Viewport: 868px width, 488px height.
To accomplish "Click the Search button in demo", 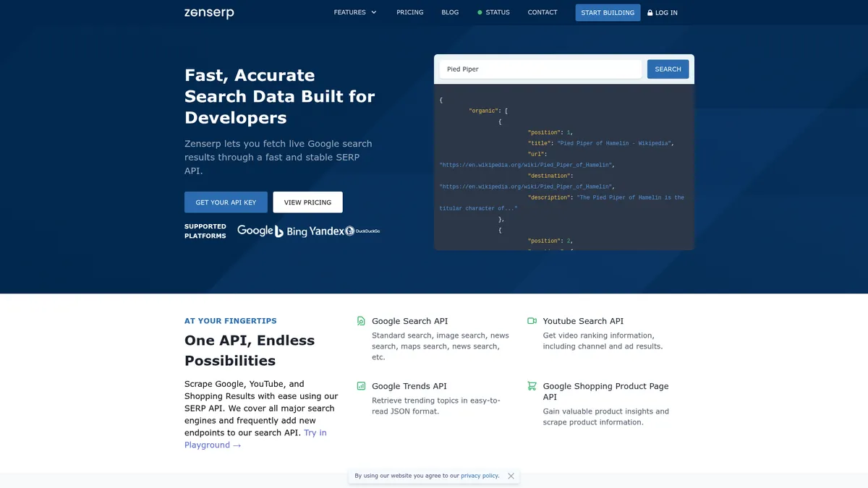I will (x=668, y=69).
